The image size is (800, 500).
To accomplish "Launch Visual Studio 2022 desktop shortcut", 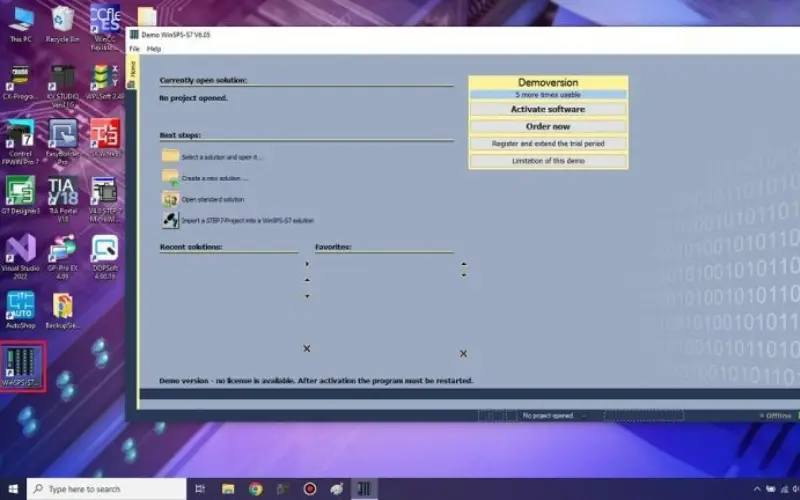I will click(20, 257).
